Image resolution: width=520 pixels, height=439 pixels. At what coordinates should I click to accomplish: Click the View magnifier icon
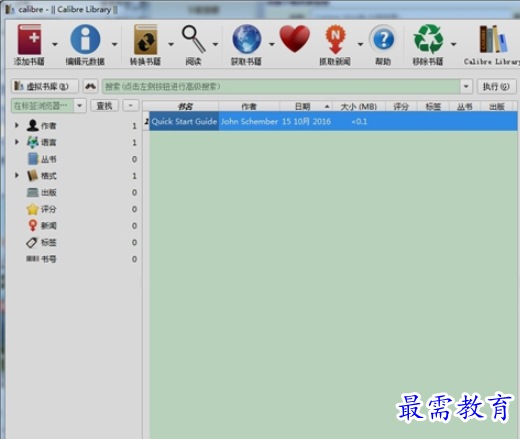pyautogui.click(x=193, y=39)
